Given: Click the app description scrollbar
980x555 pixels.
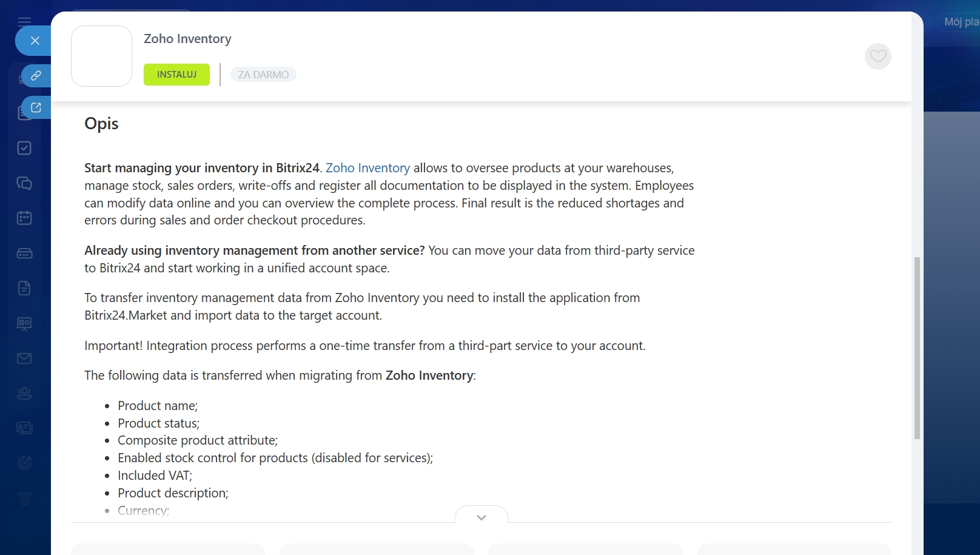Looking at the screenshot, I should pyautogui.click(x=917, y=348).
